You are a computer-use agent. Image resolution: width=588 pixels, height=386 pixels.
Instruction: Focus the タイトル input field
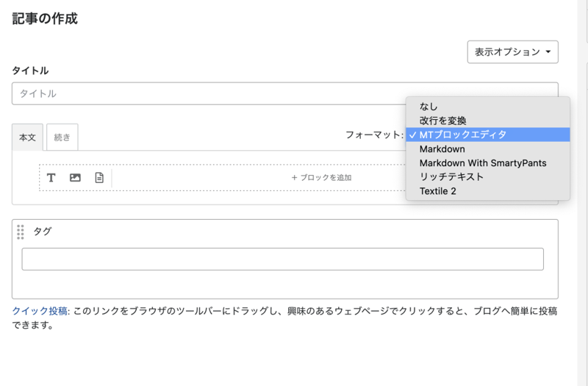[x=206, y=93]
